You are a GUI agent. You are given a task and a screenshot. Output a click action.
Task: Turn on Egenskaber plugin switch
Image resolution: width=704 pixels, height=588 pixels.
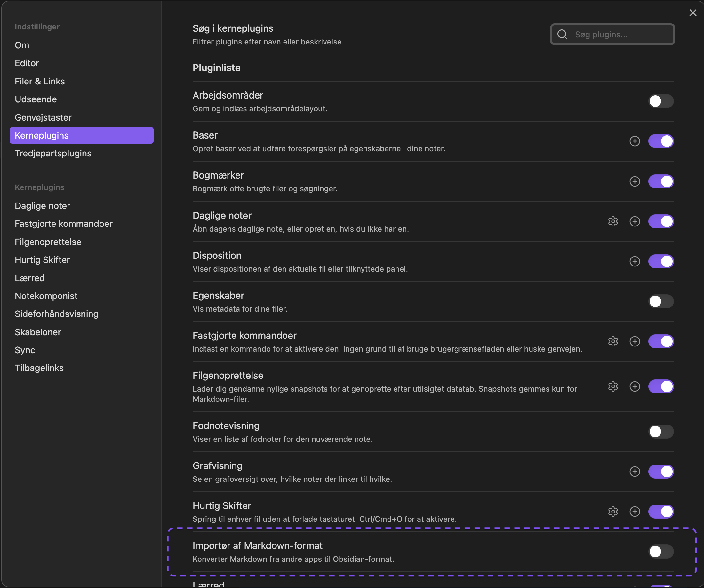point(660,301)
